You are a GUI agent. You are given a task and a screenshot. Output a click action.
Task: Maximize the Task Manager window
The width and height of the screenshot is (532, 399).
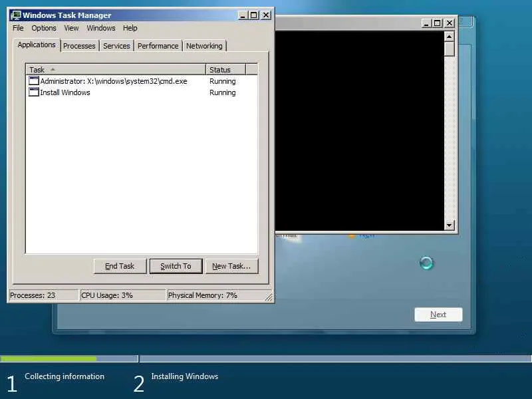253,15
